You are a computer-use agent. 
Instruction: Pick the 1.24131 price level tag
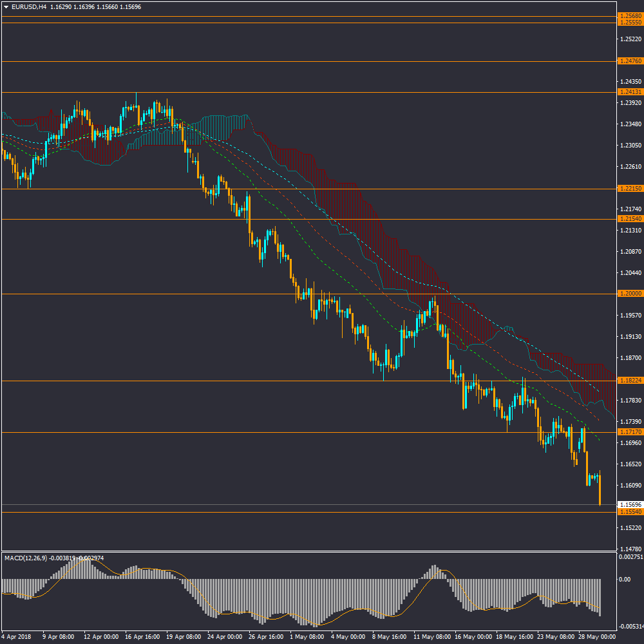[x=630, y=92]
